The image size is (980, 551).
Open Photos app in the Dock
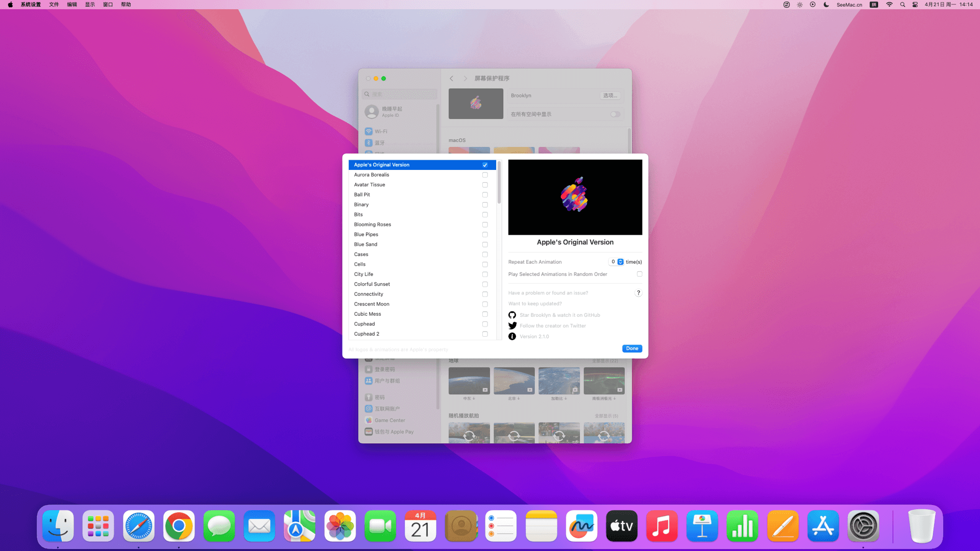click(340, 526)
